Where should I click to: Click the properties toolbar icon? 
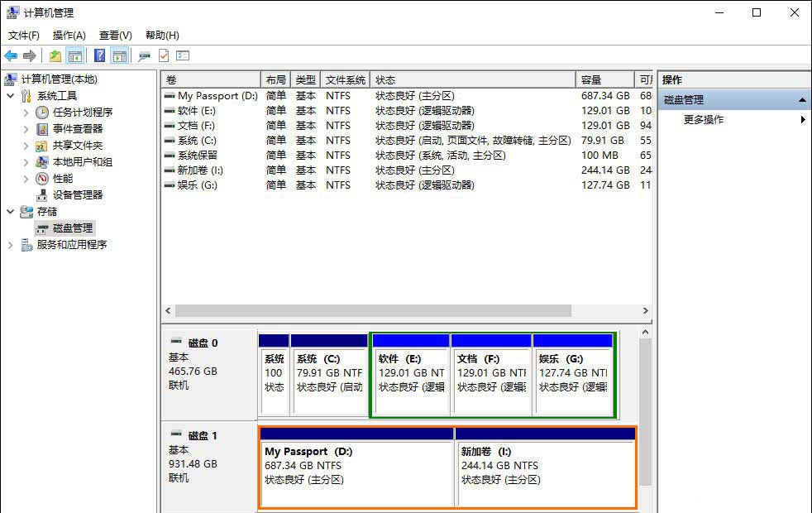click(144, 55)
